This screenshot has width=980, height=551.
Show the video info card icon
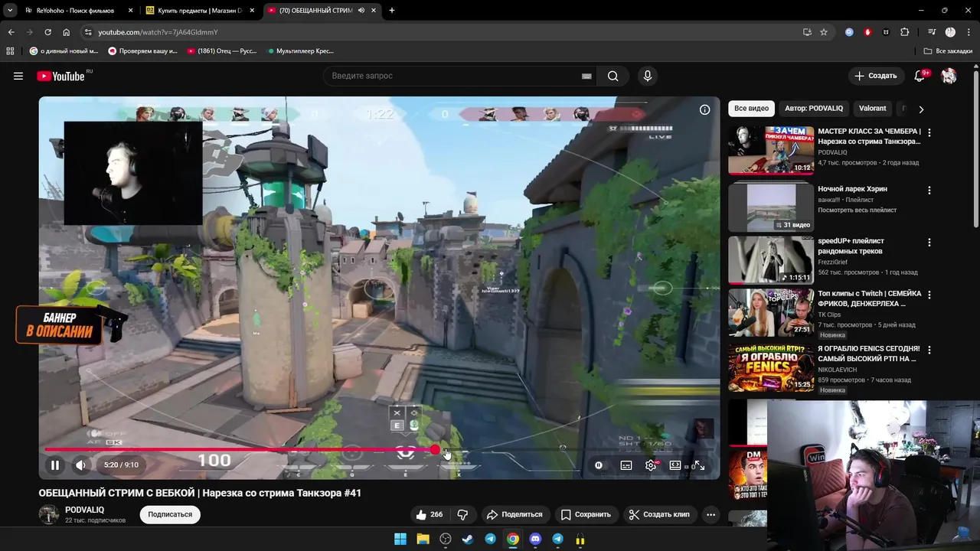coord(704,109)
